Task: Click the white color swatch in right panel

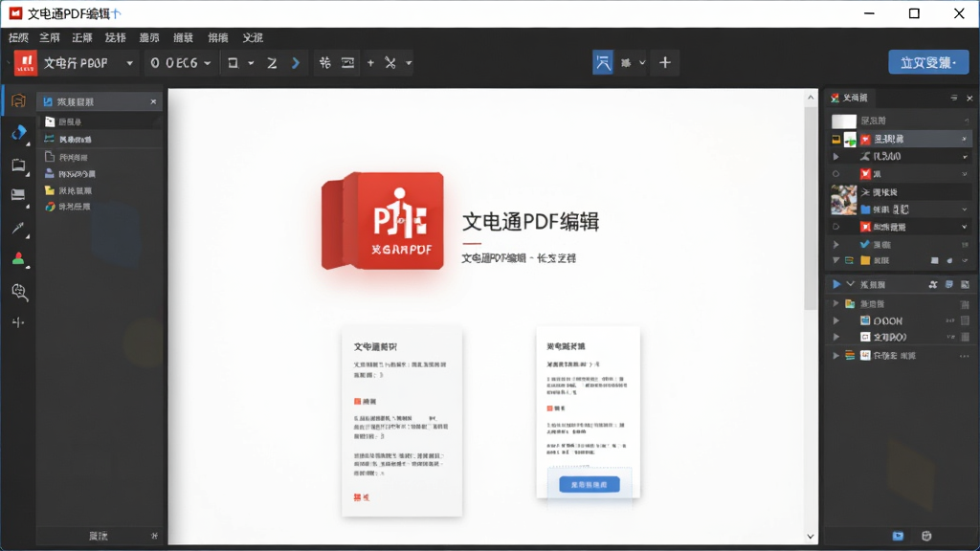Action: (844, 121)
